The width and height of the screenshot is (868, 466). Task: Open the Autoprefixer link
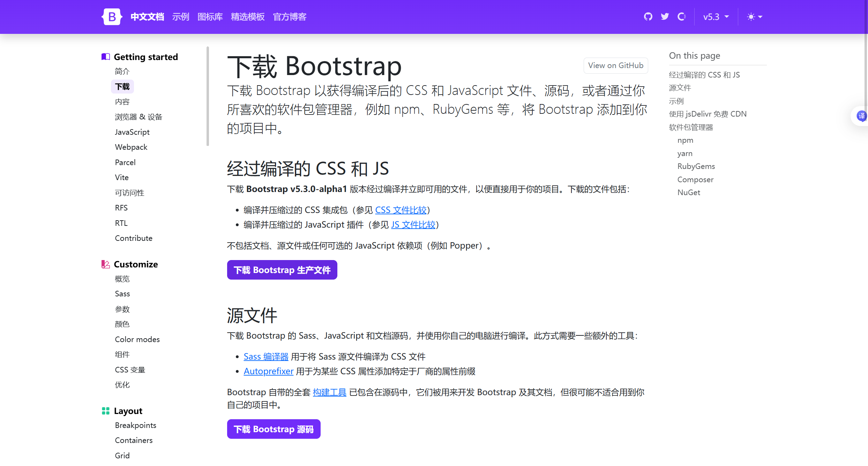pyautogui.click(x=268, y=371)
